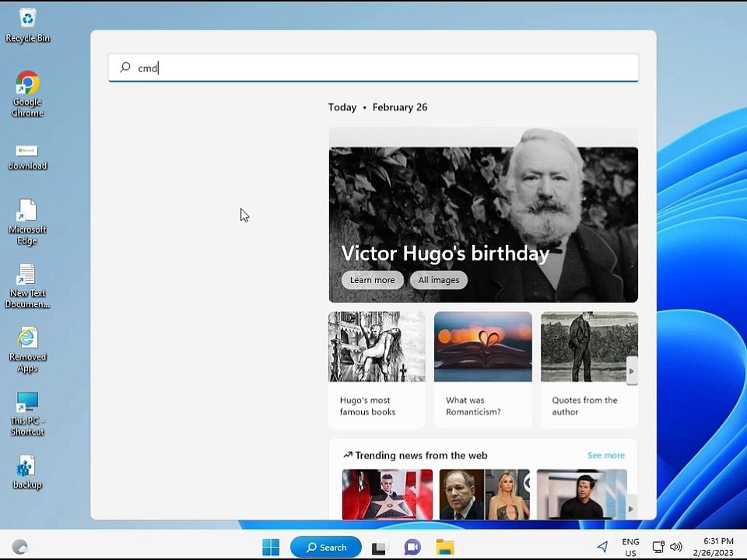The image size is (747, 560).
Task: Open File Explorer from the taskbar
Action: (x=445, y=547)
